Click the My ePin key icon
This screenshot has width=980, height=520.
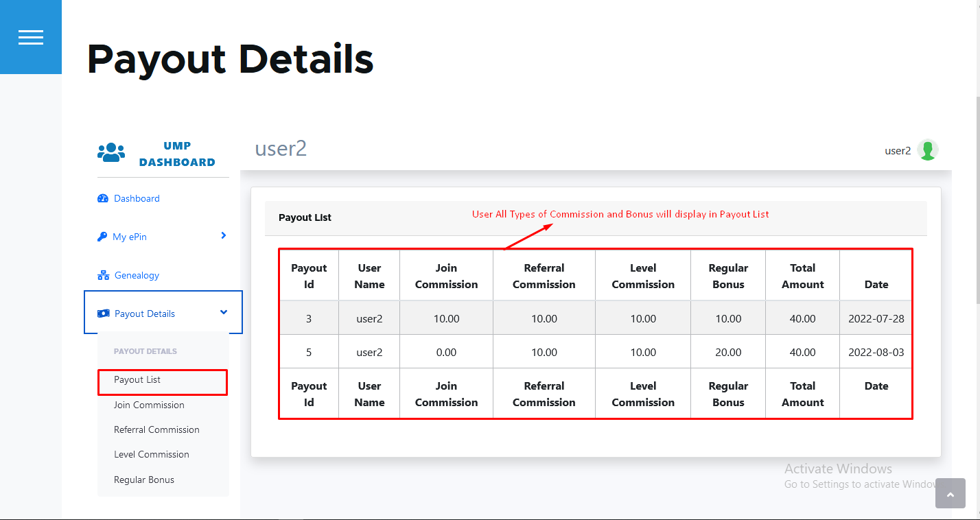pyautogui.click(x=103, y=237)
